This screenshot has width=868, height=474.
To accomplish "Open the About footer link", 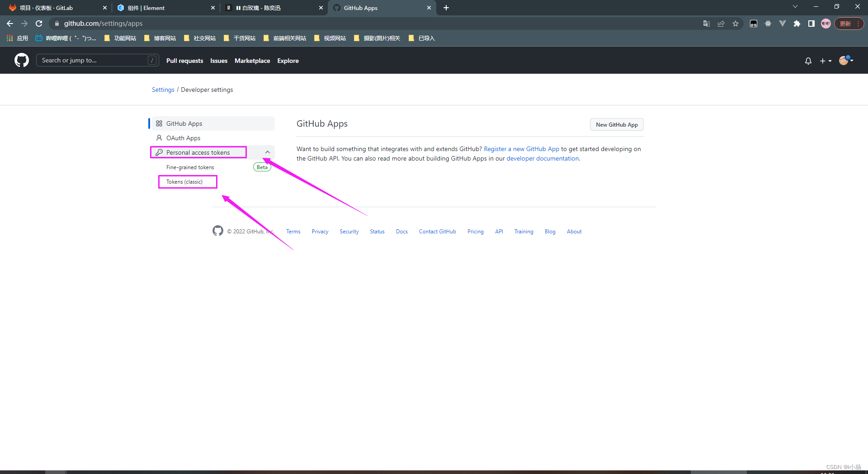I will [574, 232].
